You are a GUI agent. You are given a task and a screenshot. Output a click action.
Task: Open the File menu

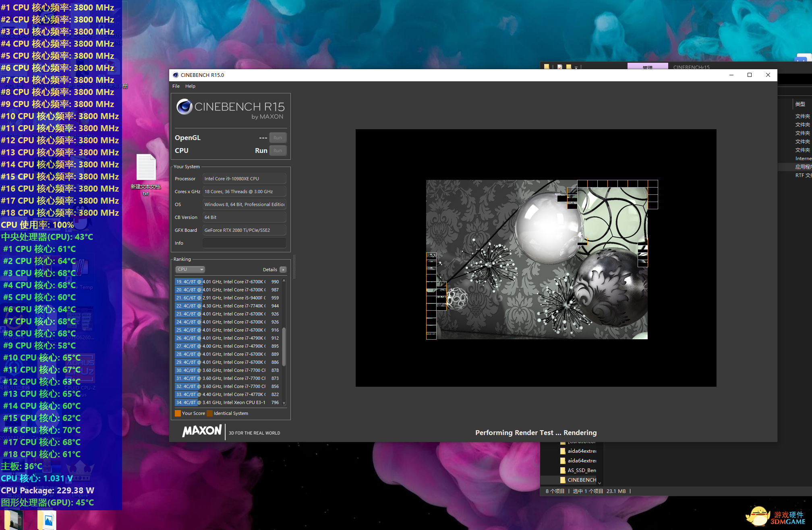(176, 86)
